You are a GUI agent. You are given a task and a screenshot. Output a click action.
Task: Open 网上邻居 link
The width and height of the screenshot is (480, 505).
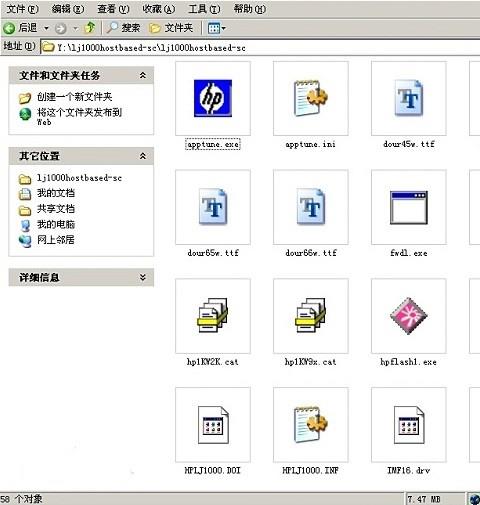[x=56, y=240]
